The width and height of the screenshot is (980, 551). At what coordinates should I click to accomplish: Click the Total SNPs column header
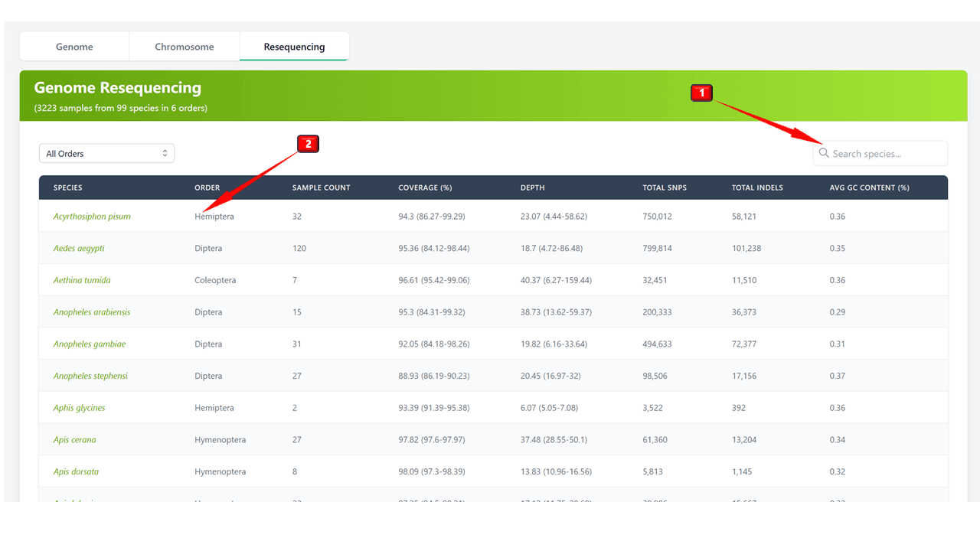point(665,187)
